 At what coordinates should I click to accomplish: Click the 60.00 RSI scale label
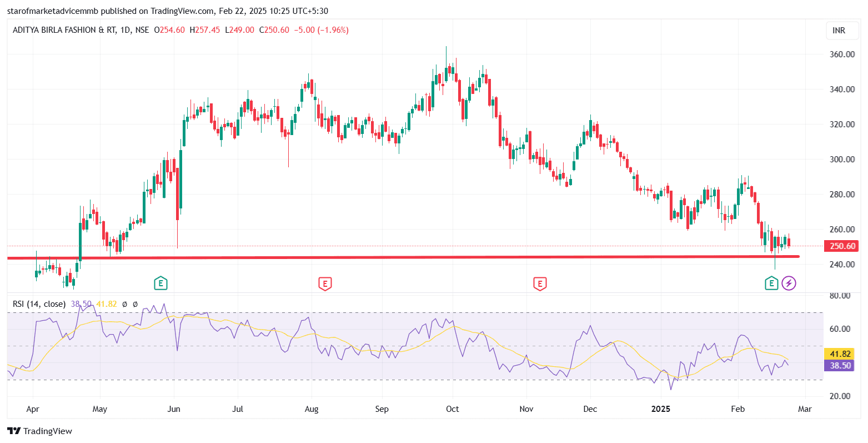tap(840, 329)
